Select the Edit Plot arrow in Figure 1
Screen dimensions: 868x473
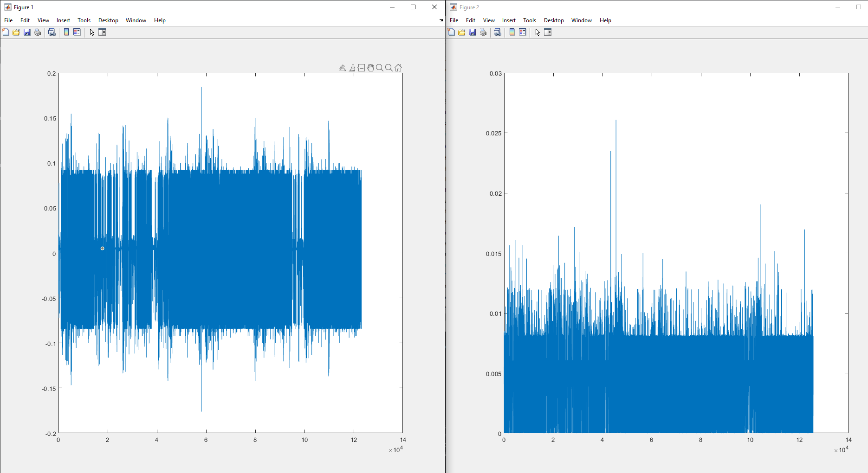click(92, 32)
